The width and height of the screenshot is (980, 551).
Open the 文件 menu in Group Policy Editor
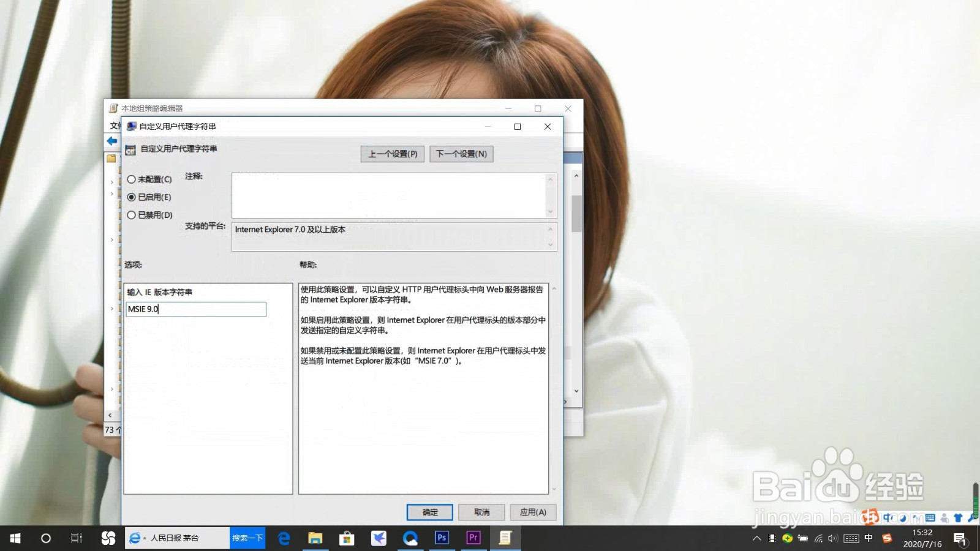coord(115,126)
